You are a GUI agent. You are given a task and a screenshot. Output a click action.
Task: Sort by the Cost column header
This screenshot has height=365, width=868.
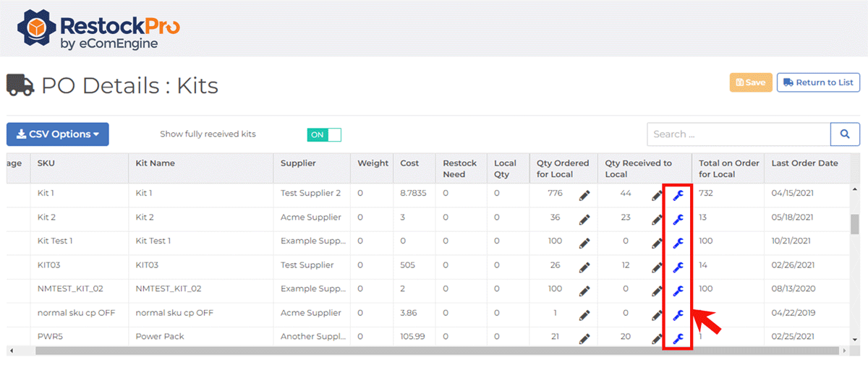coord(409,163)
